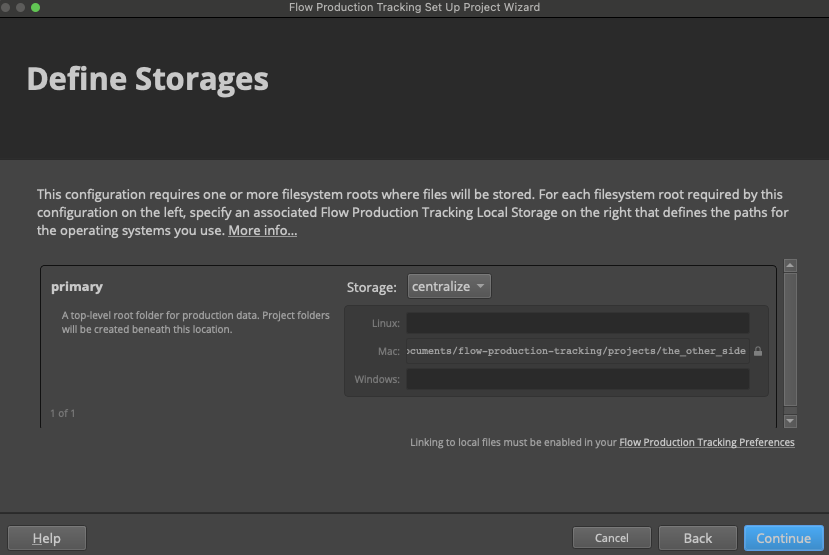Open the More info link

[x=262, y=231]
